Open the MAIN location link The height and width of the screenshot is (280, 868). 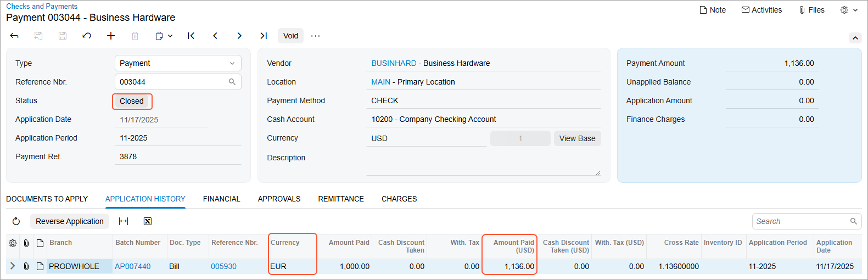click(x=380, y=82)
